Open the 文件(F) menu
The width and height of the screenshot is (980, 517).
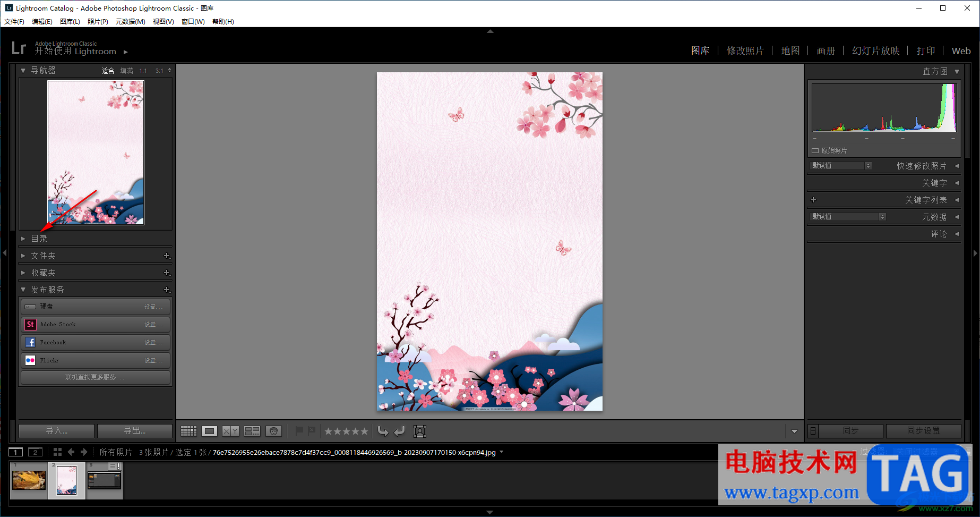tap(14, 22)
